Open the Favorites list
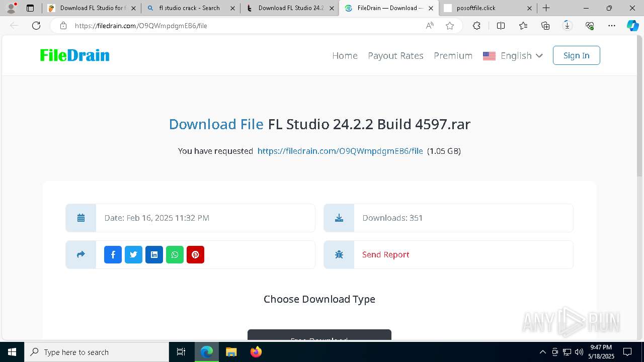644x362 pixels. (523, 26)
